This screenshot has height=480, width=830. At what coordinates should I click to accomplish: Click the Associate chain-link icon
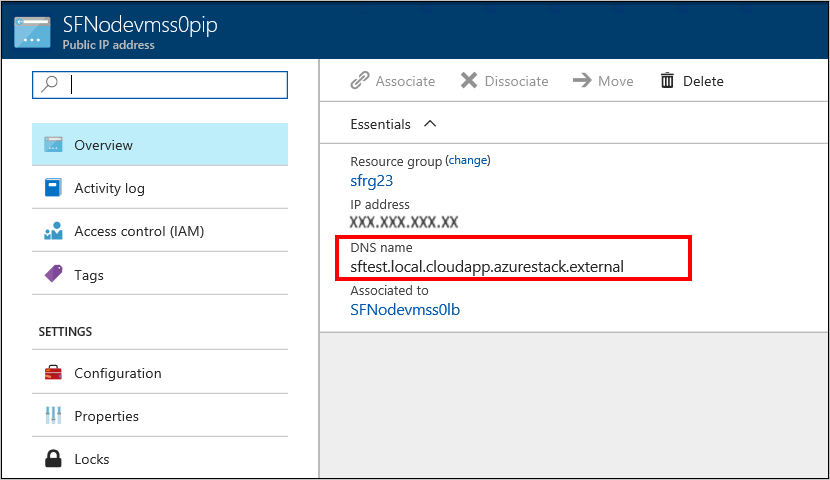tap(360, 80)
